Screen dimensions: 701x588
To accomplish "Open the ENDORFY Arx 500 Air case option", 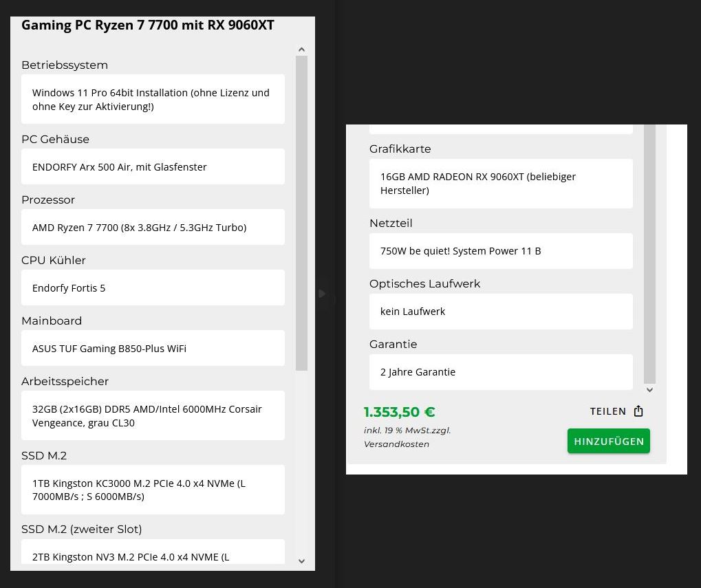I will [153, 166].
